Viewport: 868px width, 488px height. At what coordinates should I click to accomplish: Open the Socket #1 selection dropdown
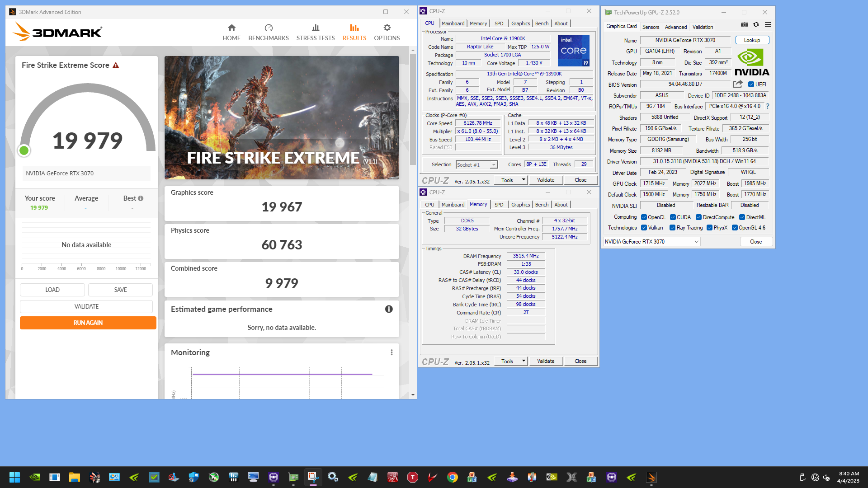476,165
